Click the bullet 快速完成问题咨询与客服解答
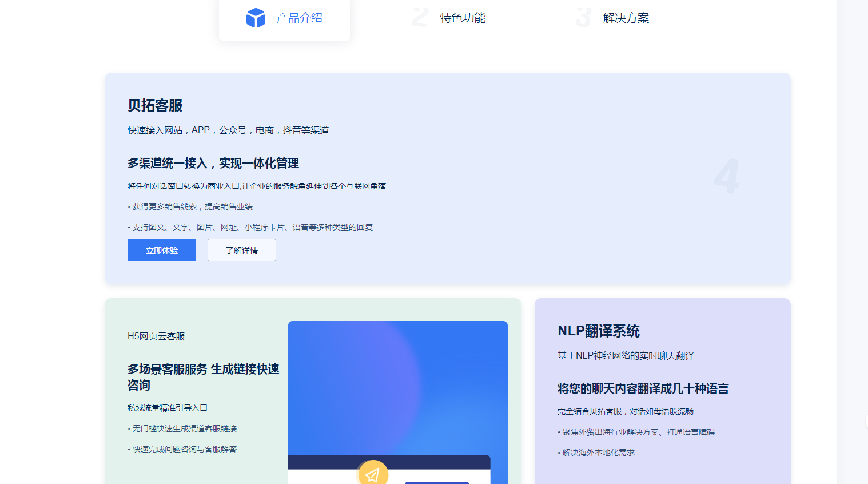Image resolution: width=868 pixels, height=484 pixels. (x=182, y=449)
